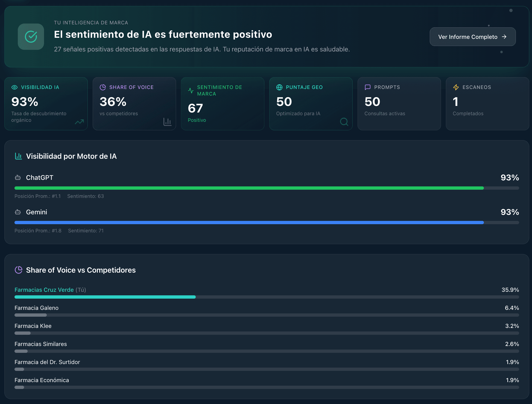The width and height of the screenshot is (532, 404).
Task: Click the chat bubble icon beside Prompts
Action: pyautogui.click(x=368, y=87)
